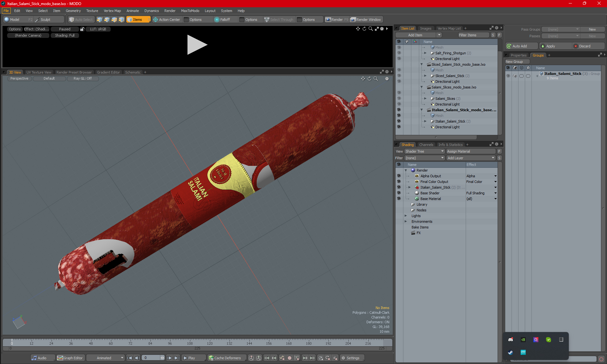607x364 pixels.
Task: Select Materials selection mode icon
Action: coord(121,20)
